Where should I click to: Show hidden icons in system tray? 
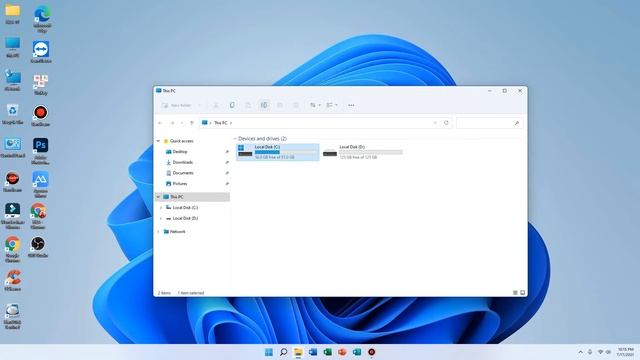pyautogui.click(x=580, y=352)
